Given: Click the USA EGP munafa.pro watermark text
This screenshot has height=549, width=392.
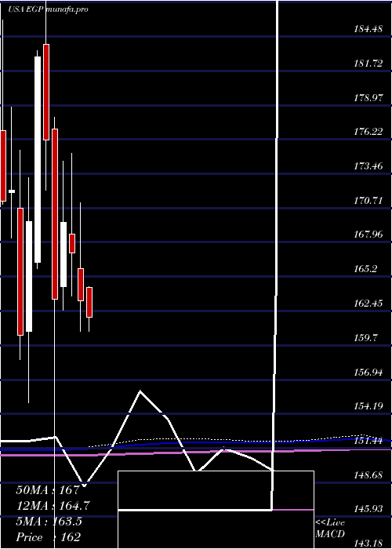Looking at the screenshot, I should pyautogui.click(x=49, y=9).
